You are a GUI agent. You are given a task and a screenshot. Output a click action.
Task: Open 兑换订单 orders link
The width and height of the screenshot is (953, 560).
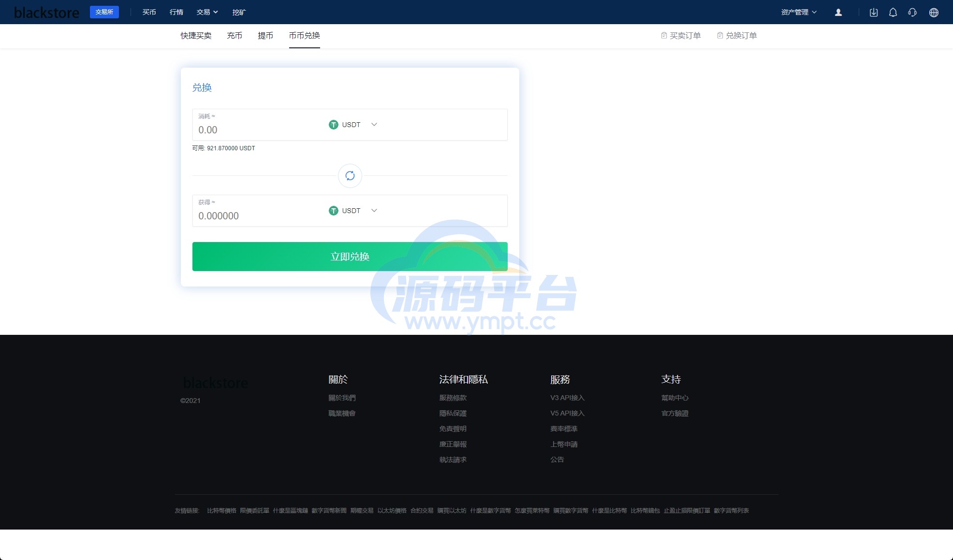(x=737, y=36)
